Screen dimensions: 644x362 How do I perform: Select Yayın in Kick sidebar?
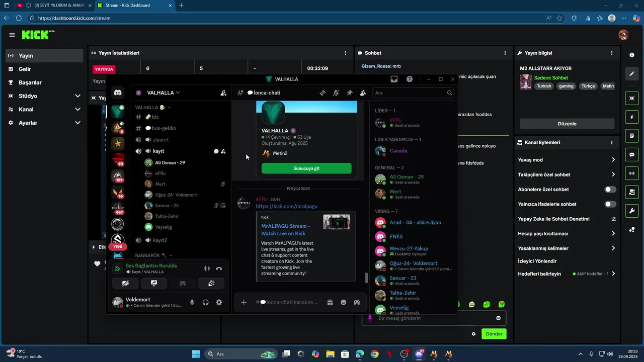click(44, 56)
